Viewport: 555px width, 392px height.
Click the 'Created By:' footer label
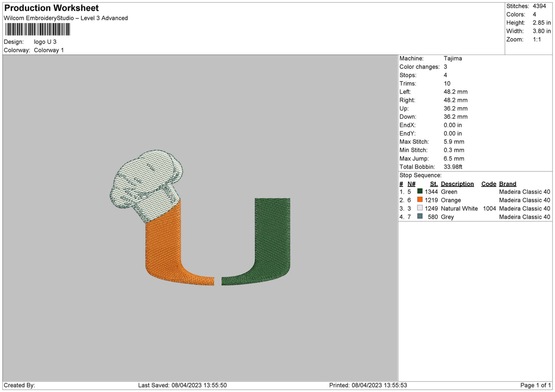(19, 385)
